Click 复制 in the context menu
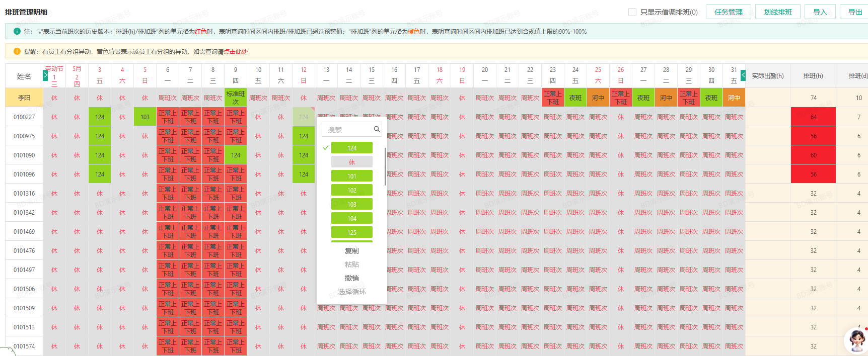The image size is (868, 356). pos(351,251)
